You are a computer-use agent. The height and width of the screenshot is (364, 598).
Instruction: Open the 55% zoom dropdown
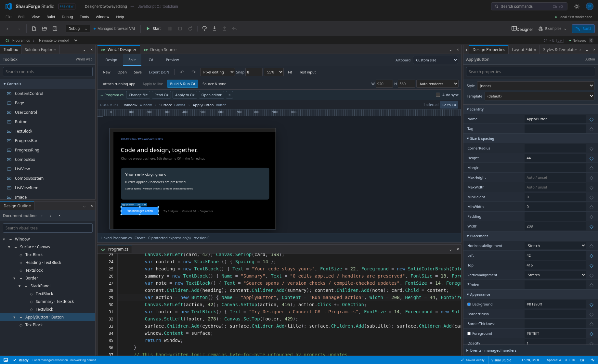click(274, 72)
